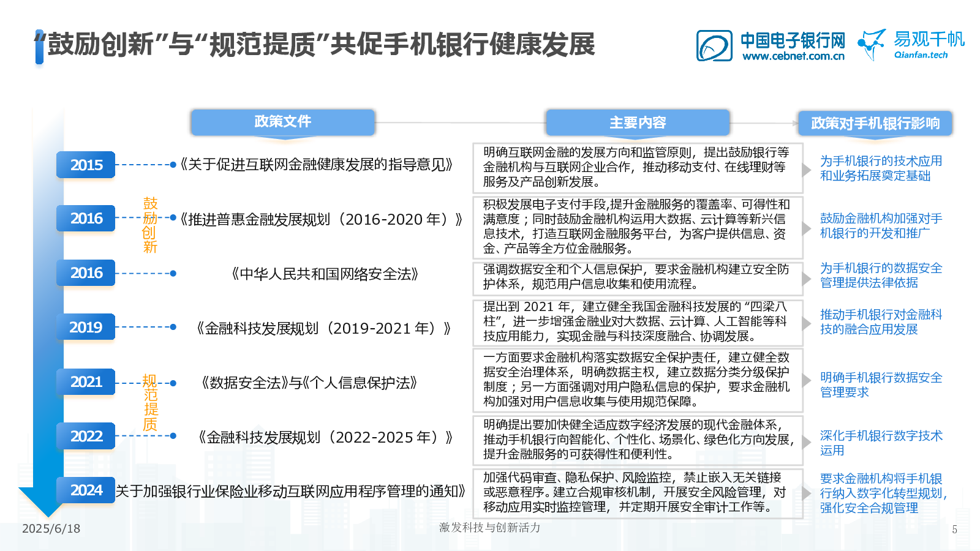This screenshot has height=551, width=980.
Task: Click the 2016 marker beside 推进普惠金融发展规划
Action: click(86, 218)
